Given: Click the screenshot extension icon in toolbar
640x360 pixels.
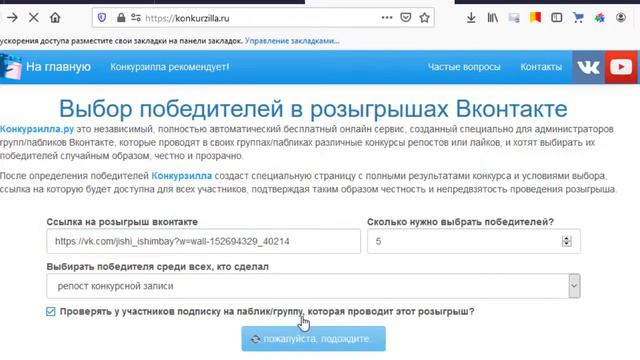Looking at the screenshot, I should [514, 18].
